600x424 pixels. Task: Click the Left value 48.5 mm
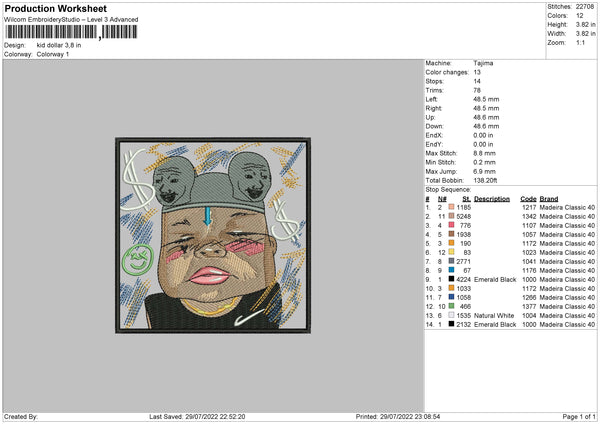click(x=486, y=99)
